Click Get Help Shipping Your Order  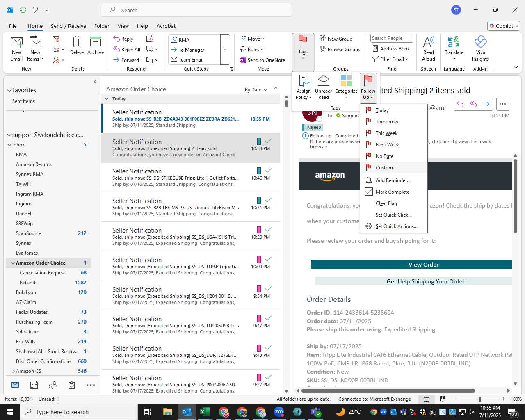pyautogui.click(x=413, y=281)
